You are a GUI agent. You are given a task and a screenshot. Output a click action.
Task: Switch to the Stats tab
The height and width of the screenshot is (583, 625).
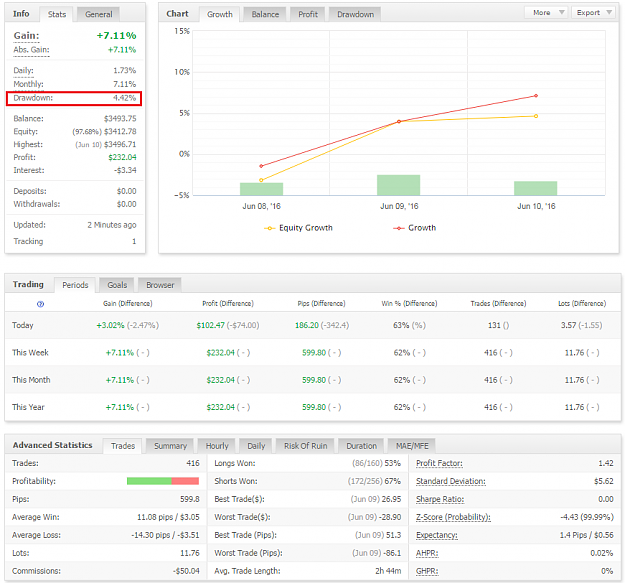[57, 14]
